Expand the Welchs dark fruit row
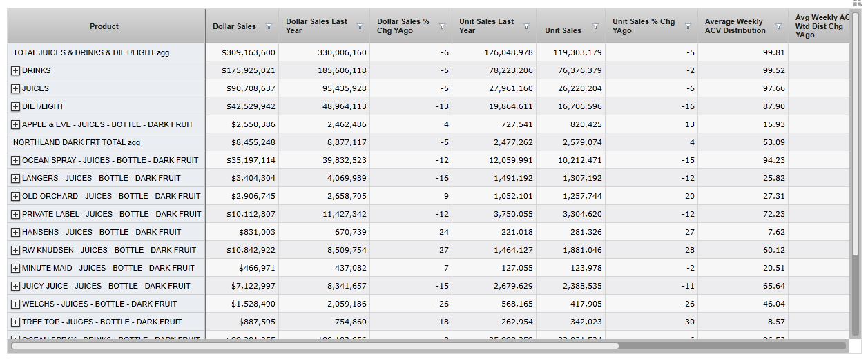The height and width of the screenshot is (359, 868). tap(16, 304)
